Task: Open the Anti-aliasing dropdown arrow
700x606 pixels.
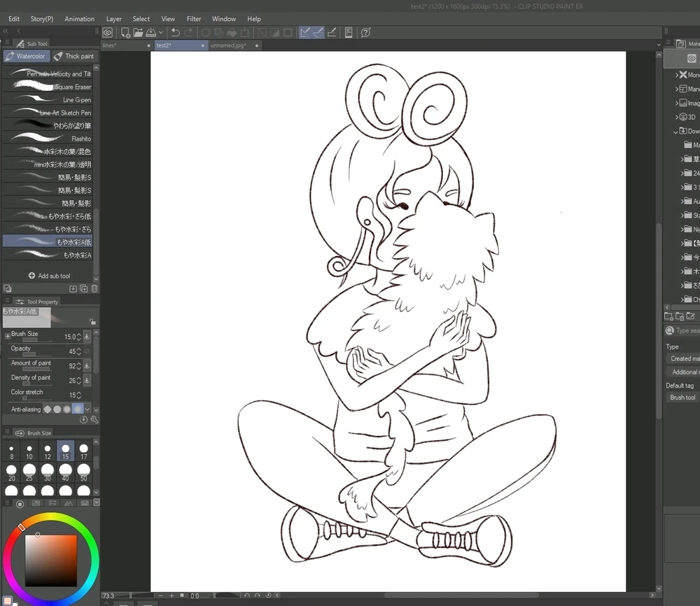Action: 86,409
